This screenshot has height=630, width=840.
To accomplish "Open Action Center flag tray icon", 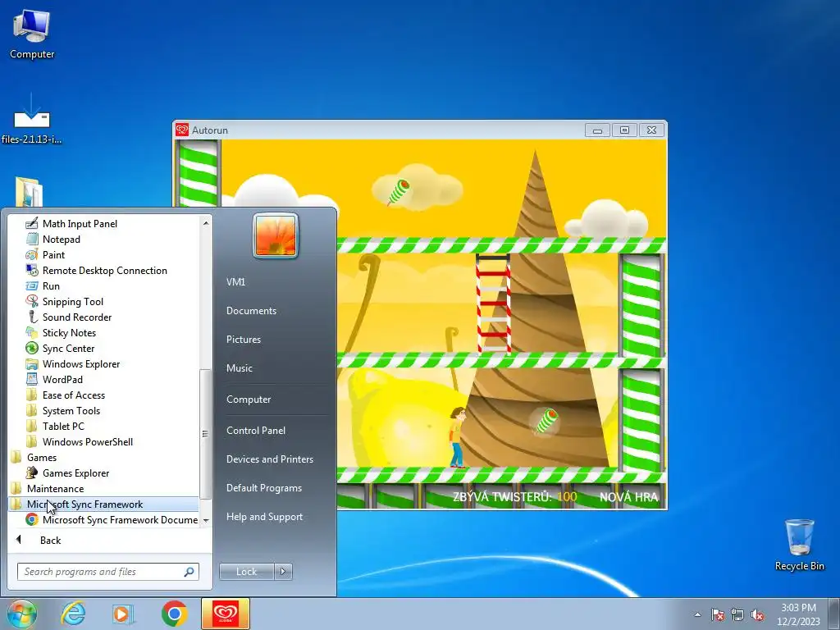I will [717, 614].
